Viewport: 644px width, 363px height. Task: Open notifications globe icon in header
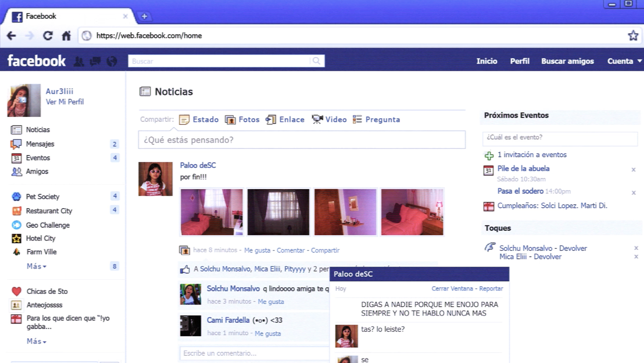[x=112, y=61]
